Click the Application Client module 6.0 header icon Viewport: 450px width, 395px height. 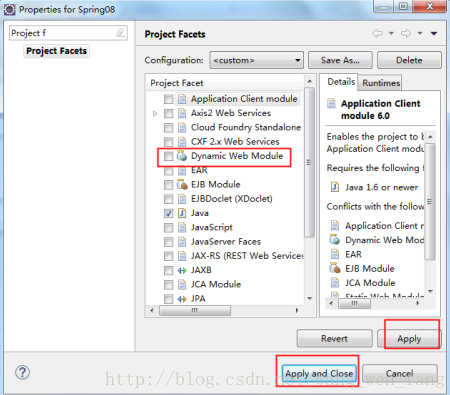(331, 103)
